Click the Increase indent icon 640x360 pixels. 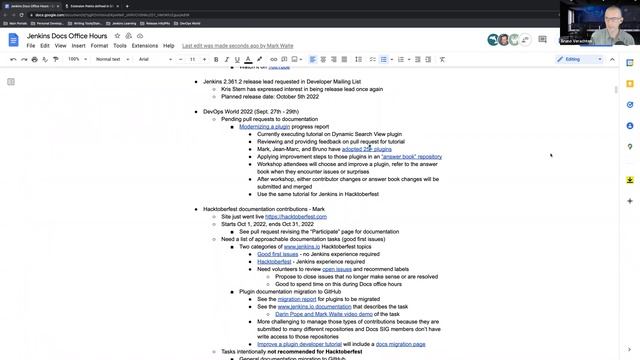click(428, 60)
